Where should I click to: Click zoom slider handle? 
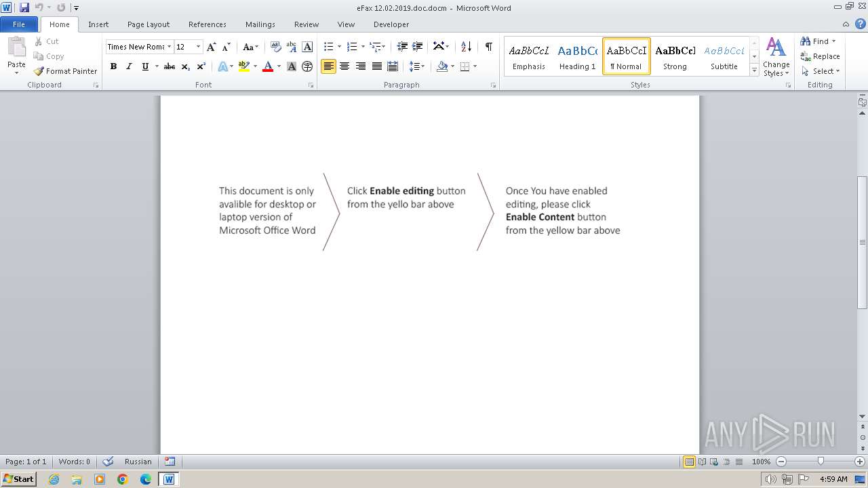coord(821,462)
